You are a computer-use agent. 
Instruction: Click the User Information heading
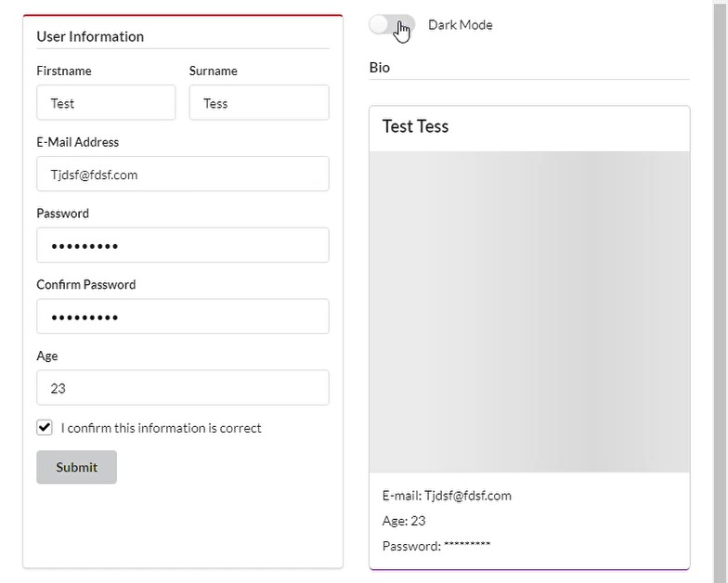click(x=90, y=37)
